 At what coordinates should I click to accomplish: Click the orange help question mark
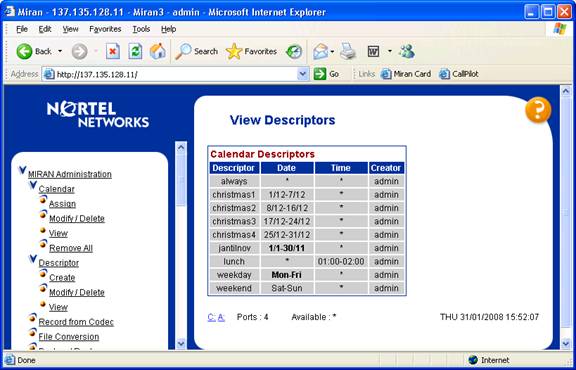click(538, 109)
